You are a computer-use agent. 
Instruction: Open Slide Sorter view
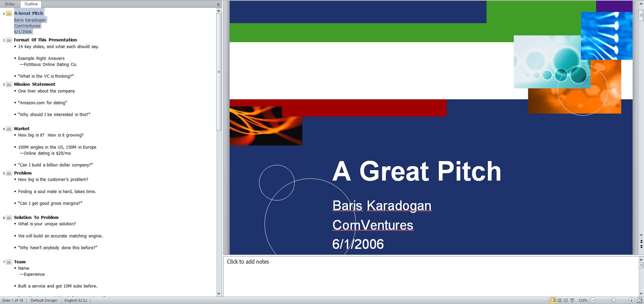click(559, 300)
